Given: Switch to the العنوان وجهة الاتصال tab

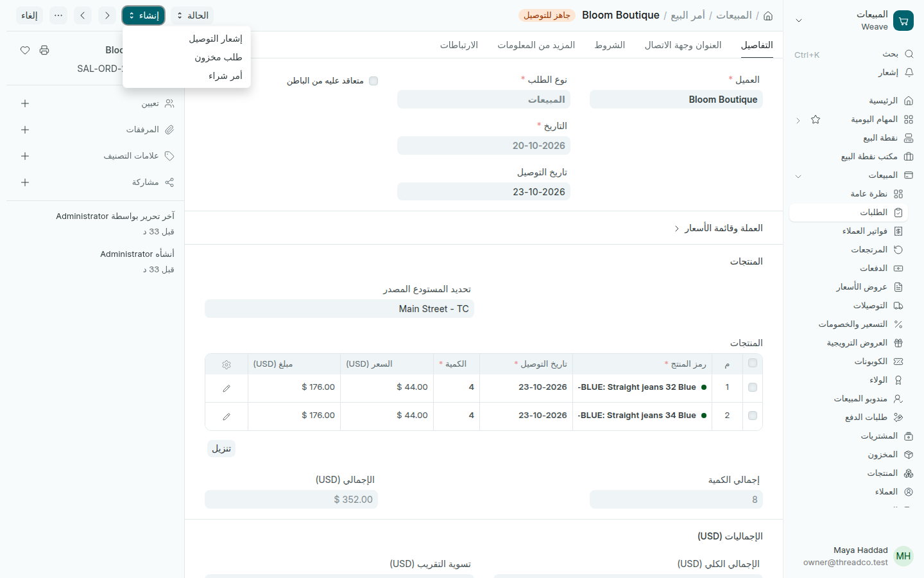Looking at the screenshot, I should click(683, 45).
